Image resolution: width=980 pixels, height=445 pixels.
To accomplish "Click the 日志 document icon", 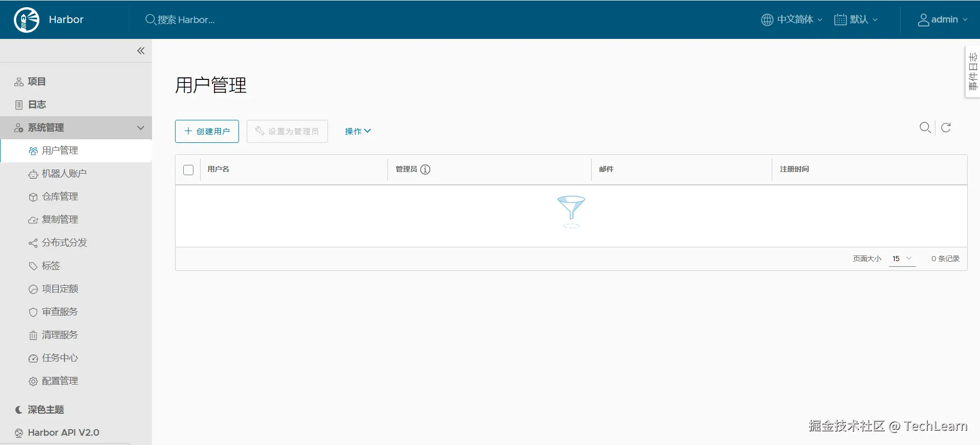I will tap(19, 105).
